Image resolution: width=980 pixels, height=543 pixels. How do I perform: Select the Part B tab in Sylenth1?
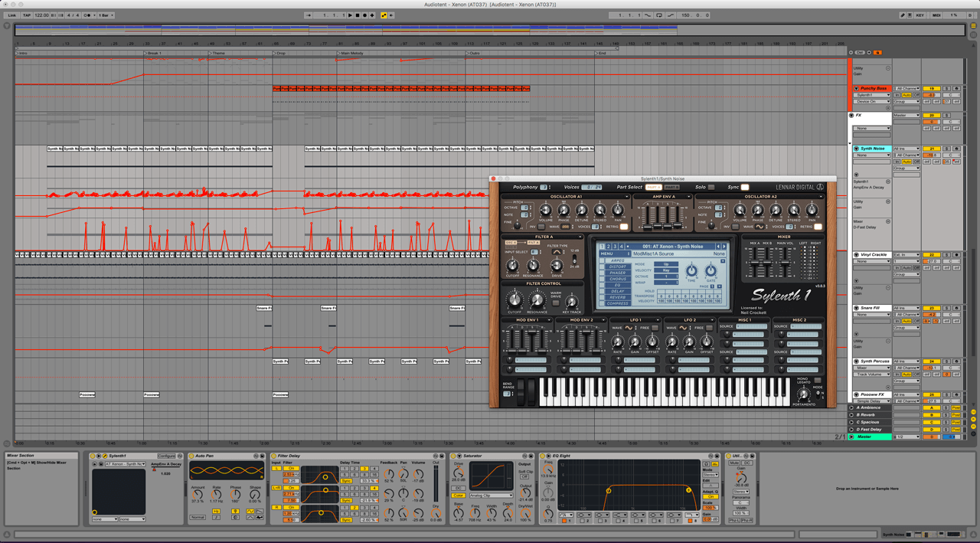click(x=671, y=187)
